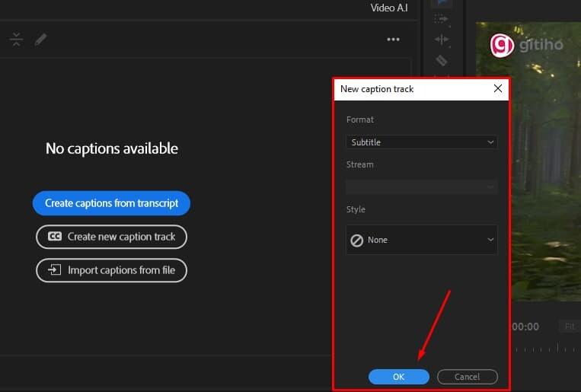Click Create captions from transcript

pyautogui.click(x=111, y=203)
